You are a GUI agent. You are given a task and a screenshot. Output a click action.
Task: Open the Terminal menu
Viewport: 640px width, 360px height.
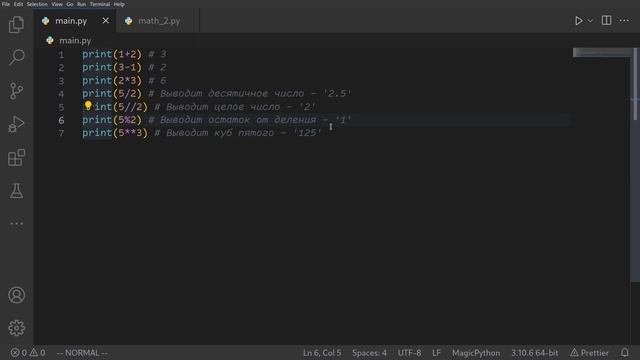click(x=100, y=4)
